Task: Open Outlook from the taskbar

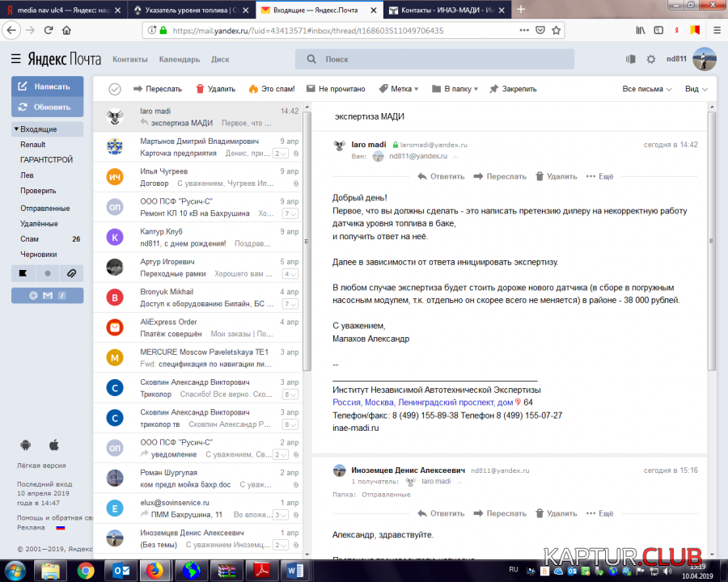Action: [121, 571]
